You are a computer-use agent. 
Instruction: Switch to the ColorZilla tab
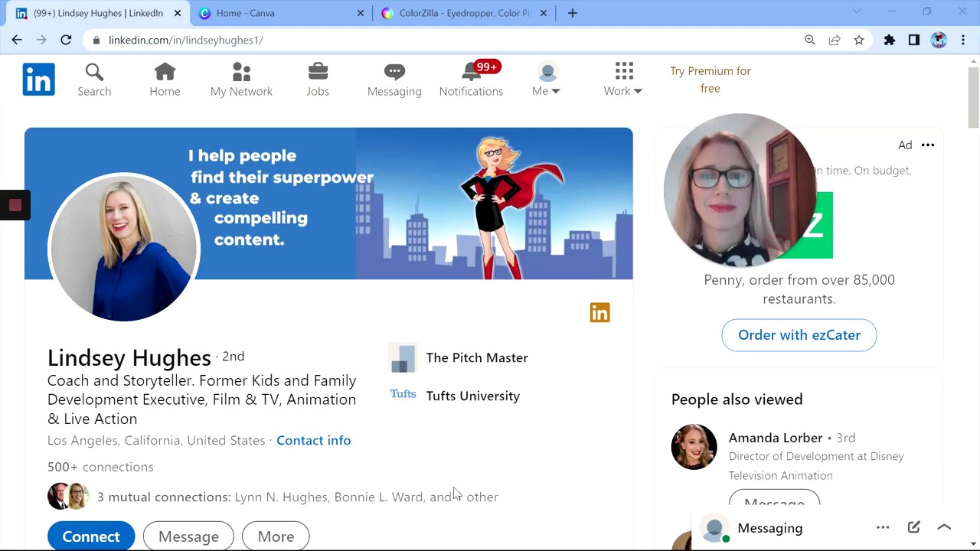[464, 13]
